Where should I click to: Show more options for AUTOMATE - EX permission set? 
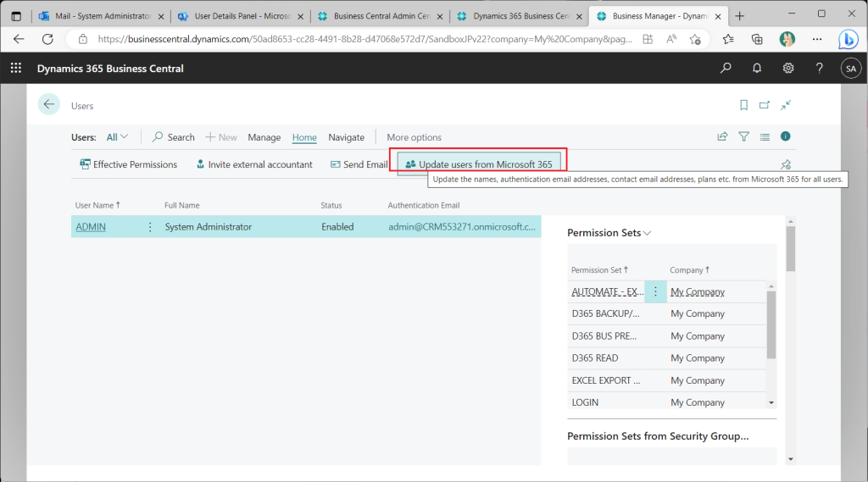tap(655, 291)
